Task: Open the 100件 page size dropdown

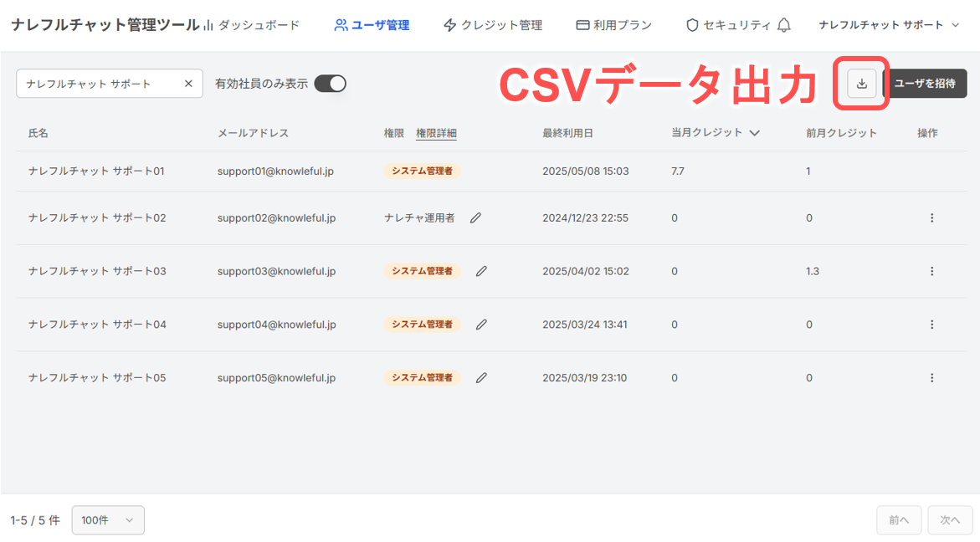Action: coord(107,519)
